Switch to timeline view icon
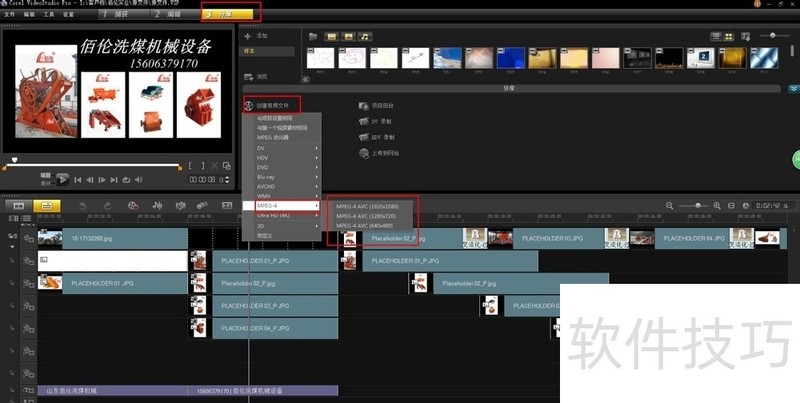800x403 pixels. 46,206
